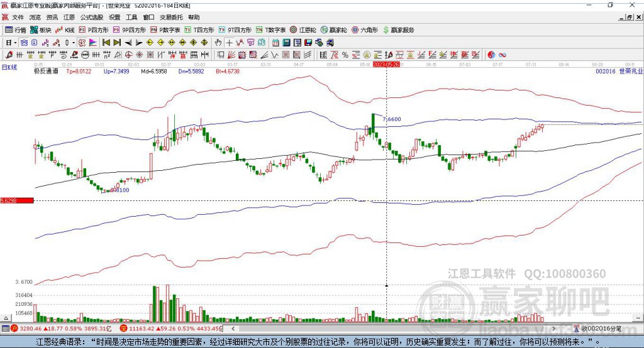This screenshot has width=644, height=348.
Task: Select the red crosshair target tool
Action: click(x=128, y=55)
